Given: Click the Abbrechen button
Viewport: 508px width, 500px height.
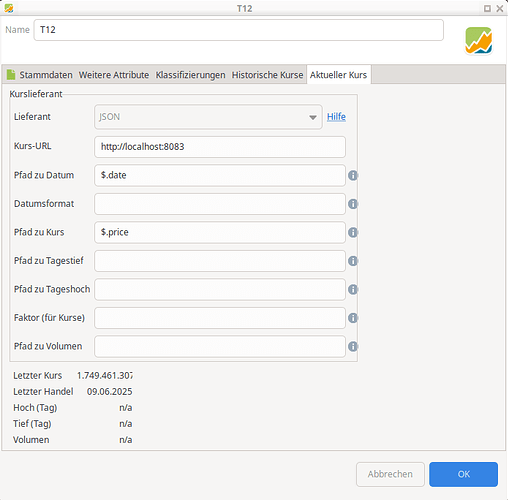Looking at the screenshot, I should [390, 474].
